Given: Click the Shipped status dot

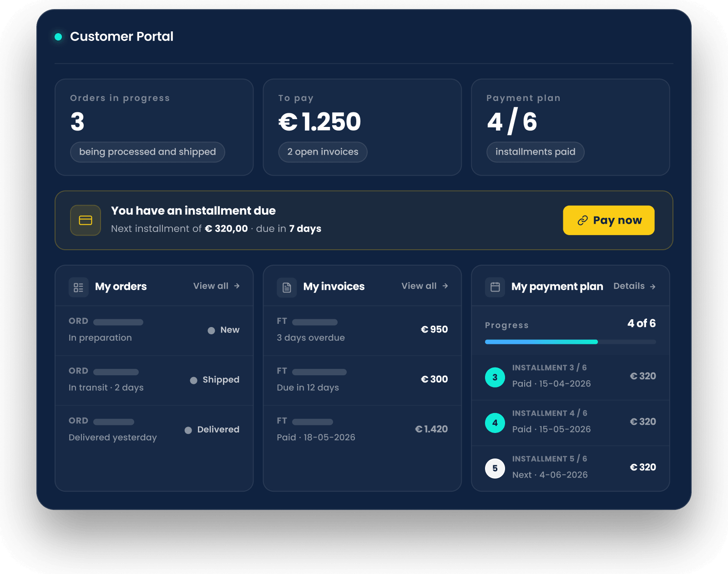Looking at the screenshot, I should (x=193, y=380).
